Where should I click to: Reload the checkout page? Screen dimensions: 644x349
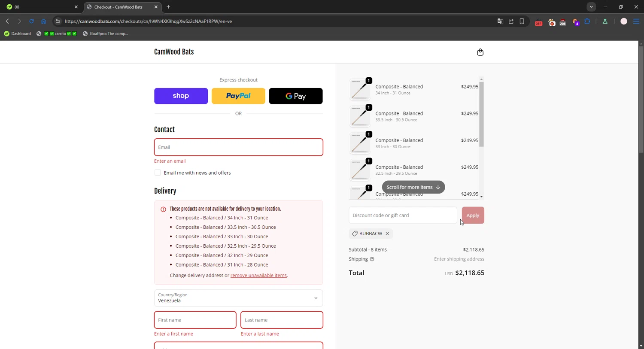pos(31,21)
